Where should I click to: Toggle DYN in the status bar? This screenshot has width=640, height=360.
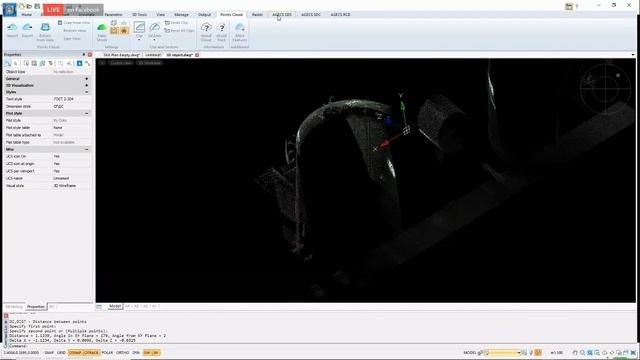136,353
